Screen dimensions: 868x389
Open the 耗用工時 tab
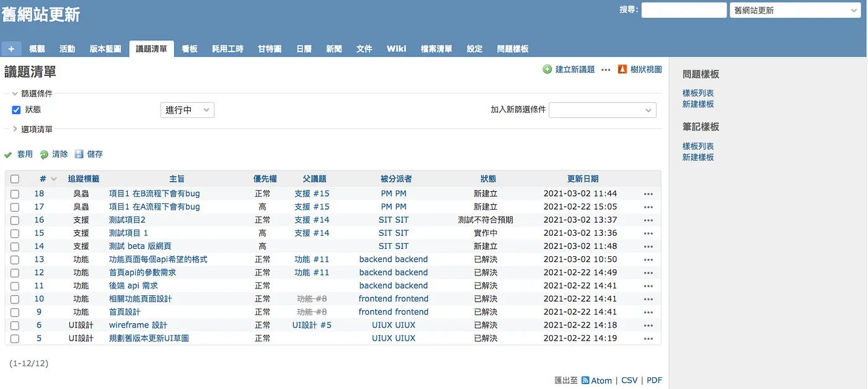click(228, 49)
